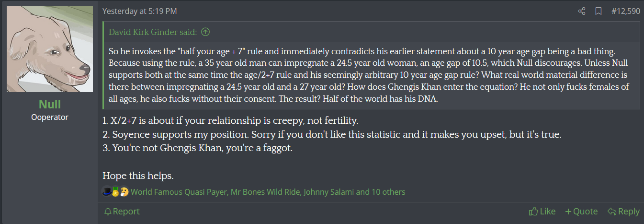Viewport: 644px width, 224px height.
Task: Bookmark this post via the bookmark icon
Action: pos(598,11)
